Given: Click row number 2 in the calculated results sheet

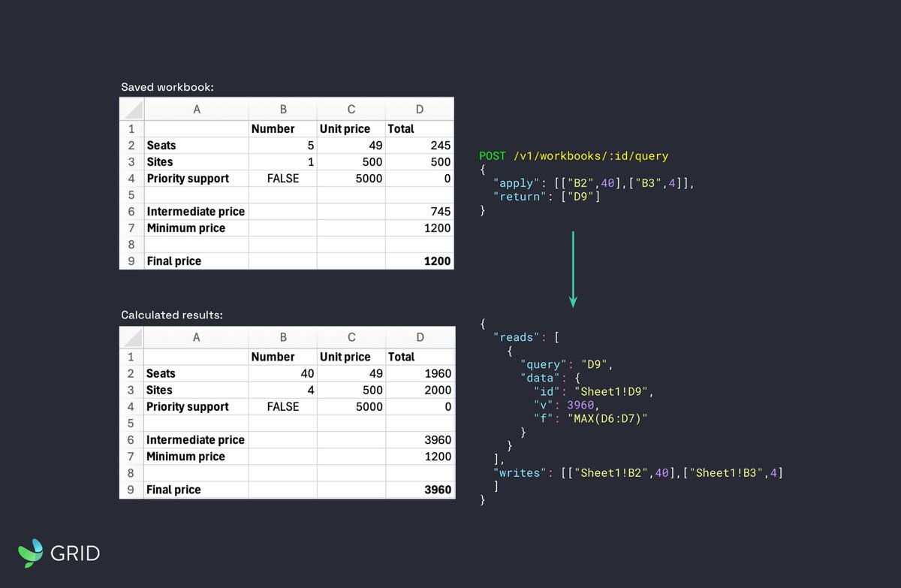Looking at the screenshot, I should pyautogui.click(x=131, y=373).
